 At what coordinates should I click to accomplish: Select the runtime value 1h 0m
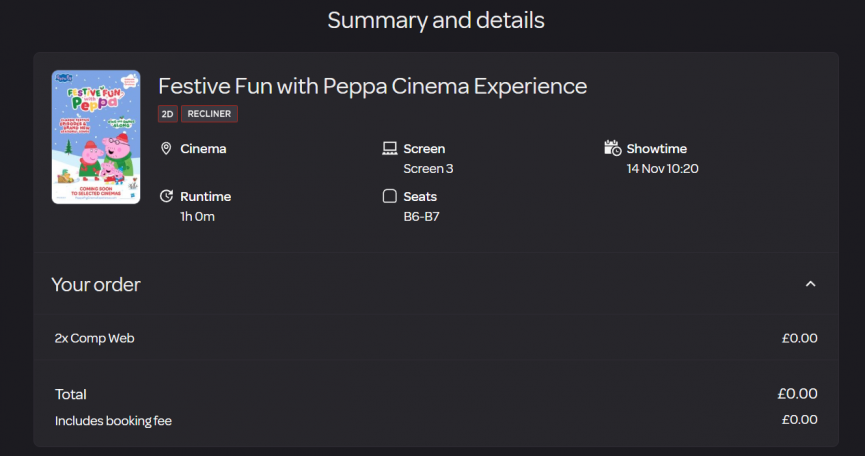[x=197, y=217]
